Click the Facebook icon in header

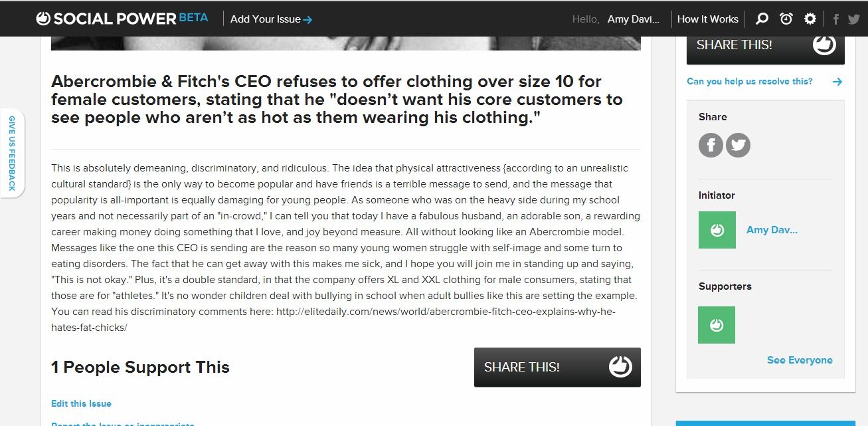pyautogui.click(x=836, y=19)
